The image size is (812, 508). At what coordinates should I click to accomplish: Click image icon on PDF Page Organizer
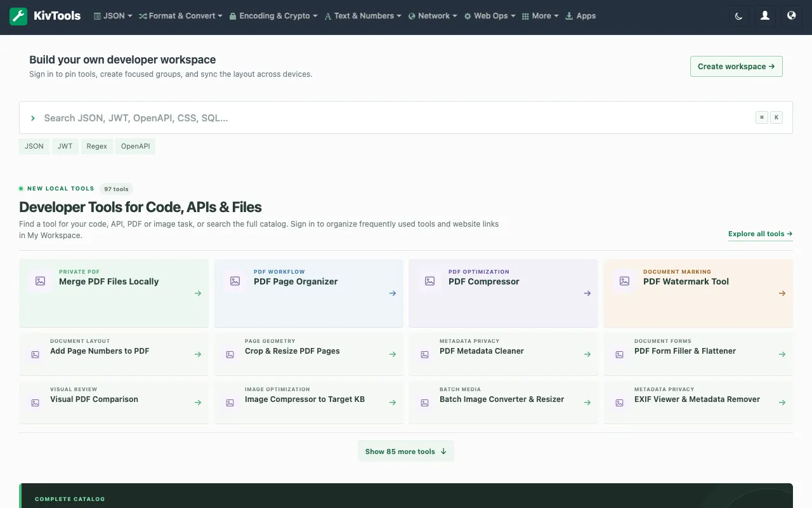coord(235,281)
